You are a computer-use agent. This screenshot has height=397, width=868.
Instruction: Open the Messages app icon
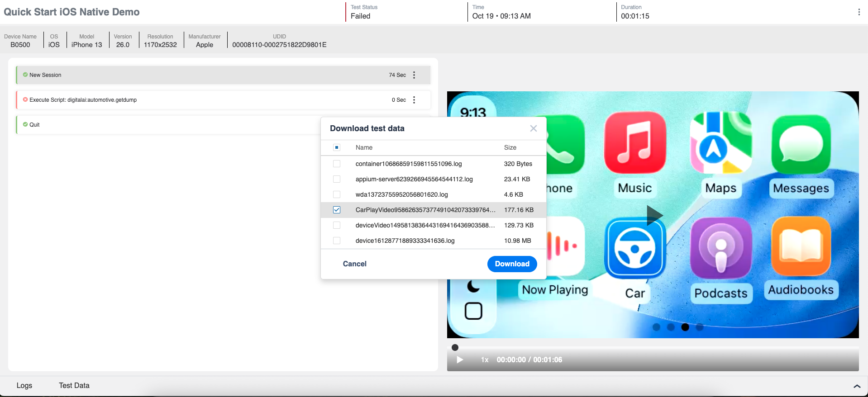coord(801,144)
